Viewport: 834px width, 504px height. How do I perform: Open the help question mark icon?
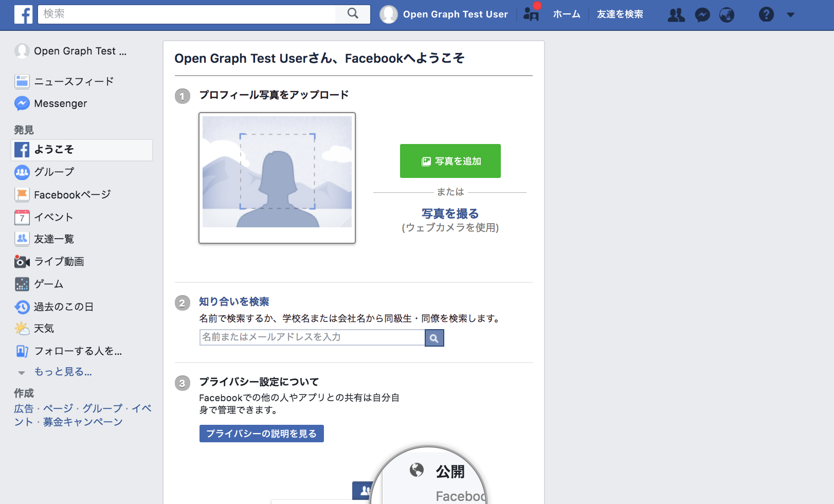pyautogui.click(x=766, y=14)
